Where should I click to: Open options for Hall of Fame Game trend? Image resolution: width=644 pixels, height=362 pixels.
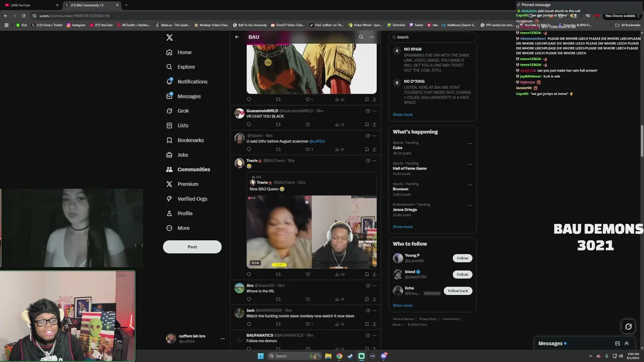click(x=470, y=164)
